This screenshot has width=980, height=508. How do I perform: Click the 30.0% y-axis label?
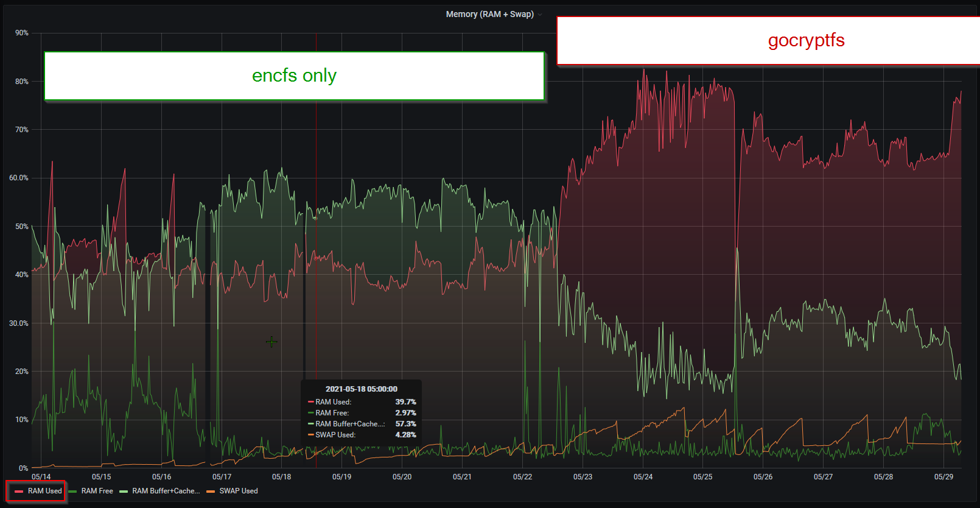(x=19, y=323)
